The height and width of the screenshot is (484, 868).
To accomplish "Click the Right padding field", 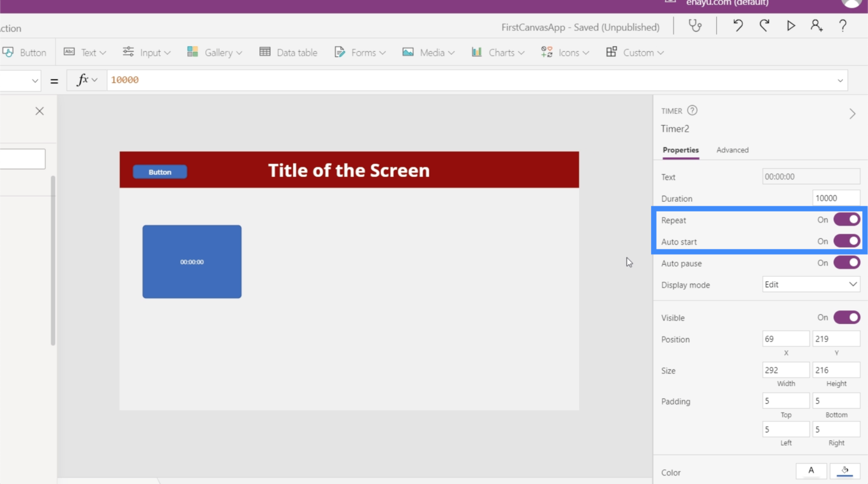I will (836, 429).
